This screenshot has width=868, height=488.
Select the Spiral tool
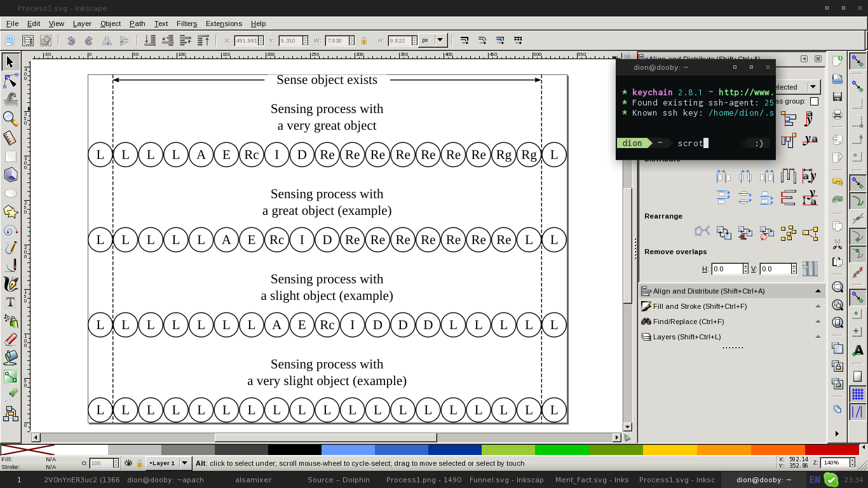[x=10, y=230]
